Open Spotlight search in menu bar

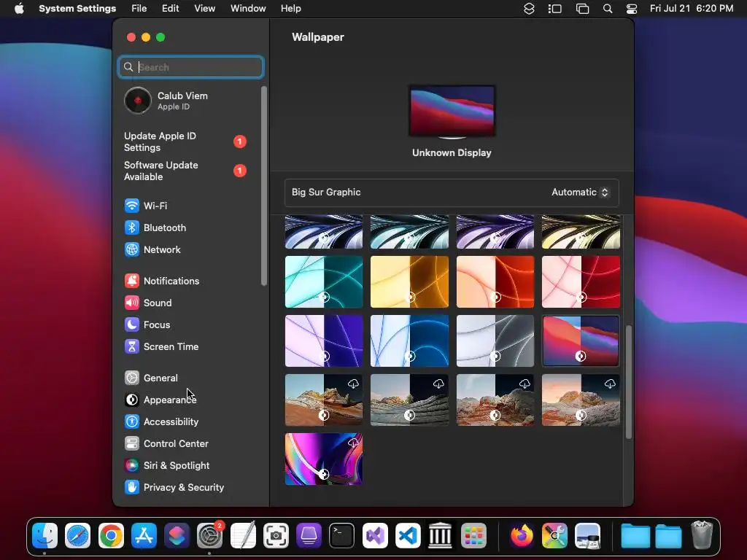[x=608, y=9]
